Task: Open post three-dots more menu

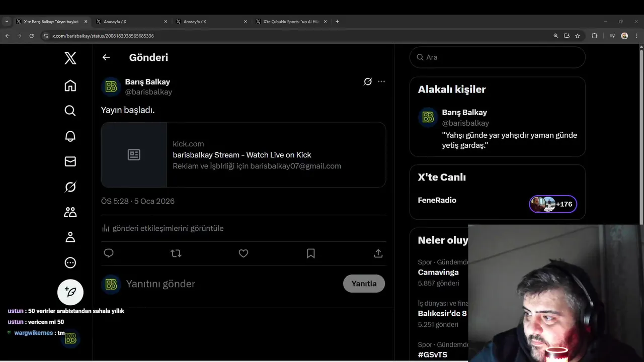Action: pyautogui.click(x=381, y=81)
